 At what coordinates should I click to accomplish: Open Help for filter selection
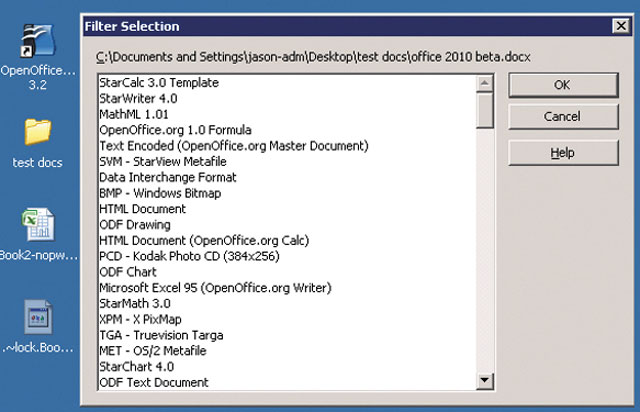pos(563,153)
